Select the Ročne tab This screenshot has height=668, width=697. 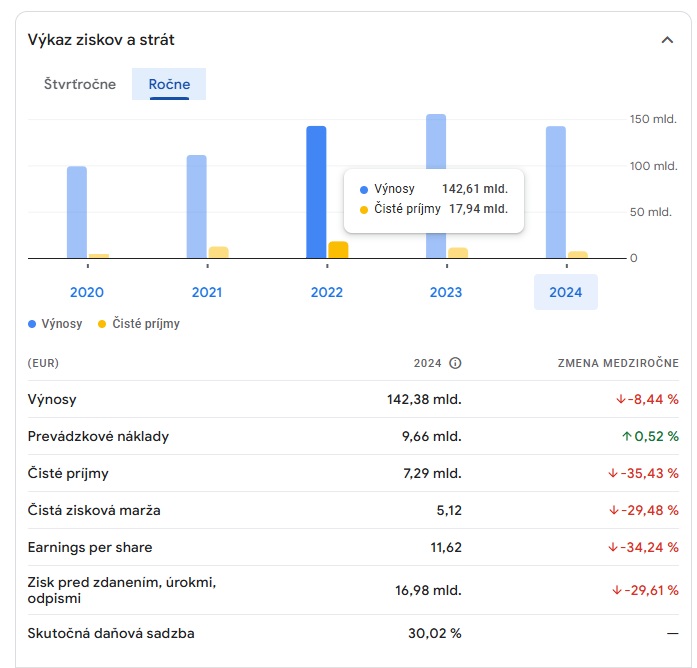point(169,84)
